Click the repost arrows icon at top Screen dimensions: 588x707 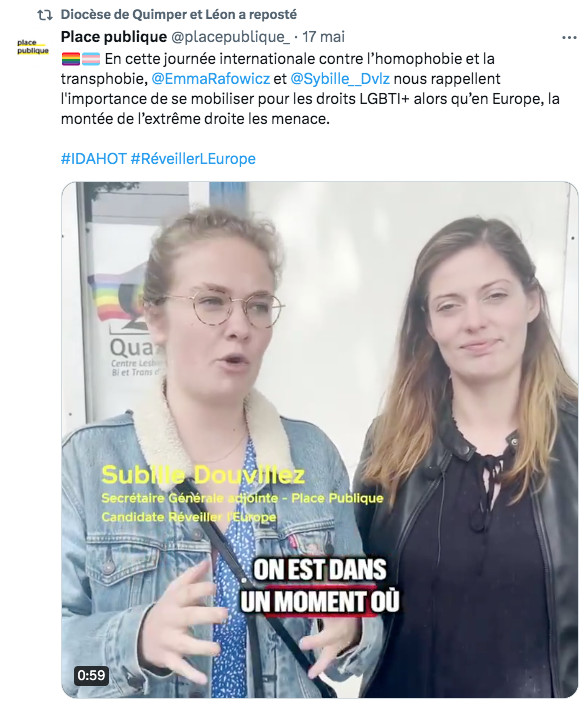[45, 15]
